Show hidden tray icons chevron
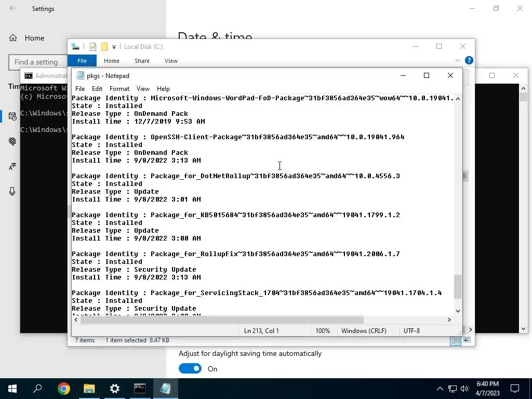The width and height of the screenshot is (532, 399). coord(440,389)
